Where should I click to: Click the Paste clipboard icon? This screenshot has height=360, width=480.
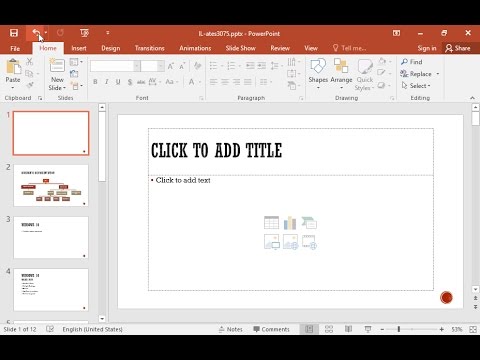13,66
